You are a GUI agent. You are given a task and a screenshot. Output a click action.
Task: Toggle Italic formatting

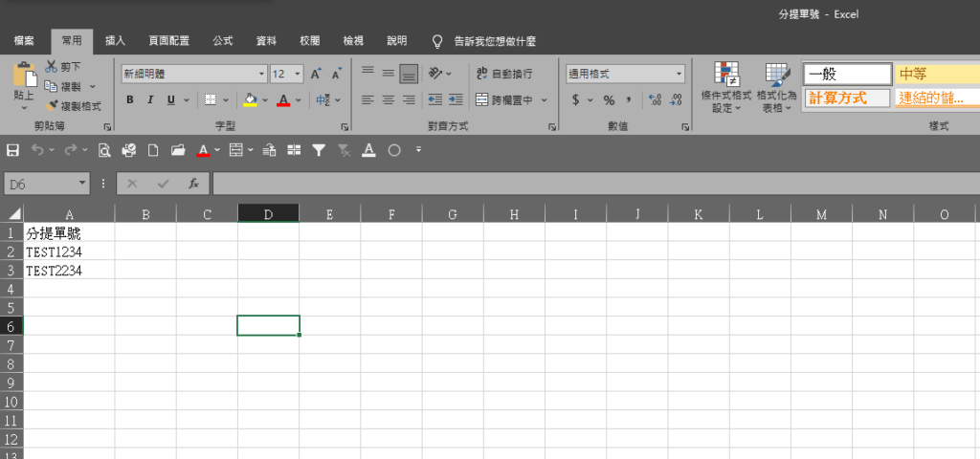(x=150, y=99)
